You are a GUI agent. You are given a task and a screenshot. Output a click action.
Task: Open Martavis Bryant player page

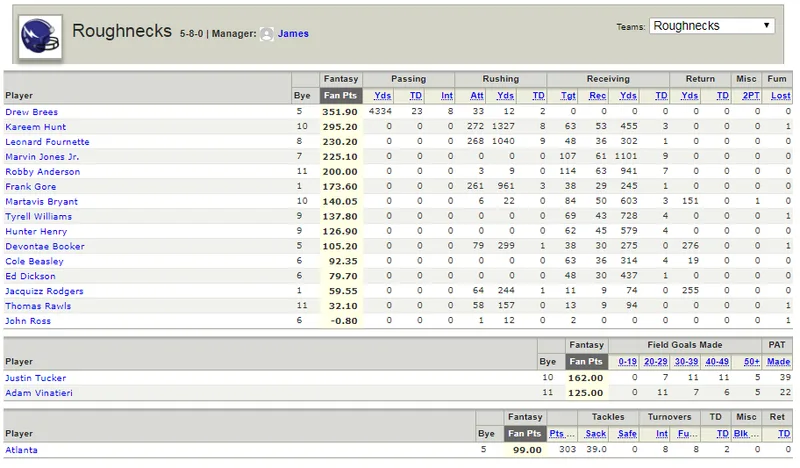tap(42, 201)
